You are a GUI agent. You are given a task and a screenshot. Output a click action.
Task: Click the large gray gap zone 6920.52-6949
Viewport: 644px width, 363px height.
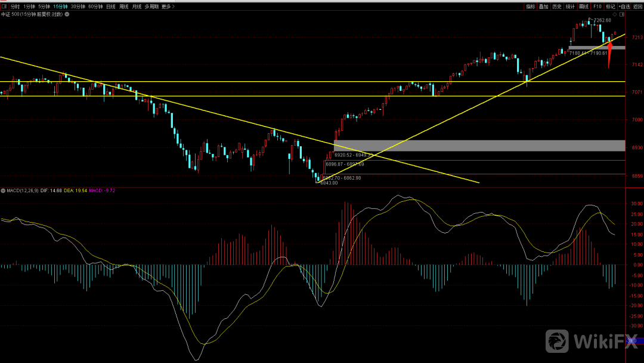477,146
